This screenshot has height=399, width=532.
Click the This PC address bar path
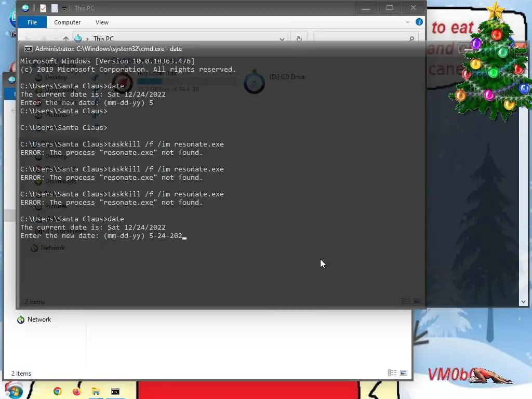click(103, 38)
